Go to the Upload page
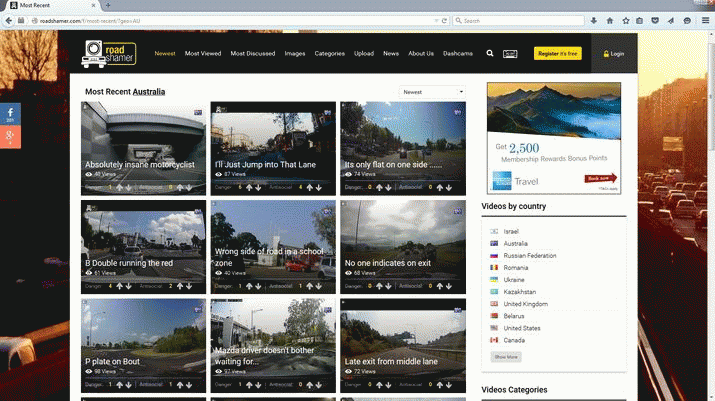 [364, 53]
